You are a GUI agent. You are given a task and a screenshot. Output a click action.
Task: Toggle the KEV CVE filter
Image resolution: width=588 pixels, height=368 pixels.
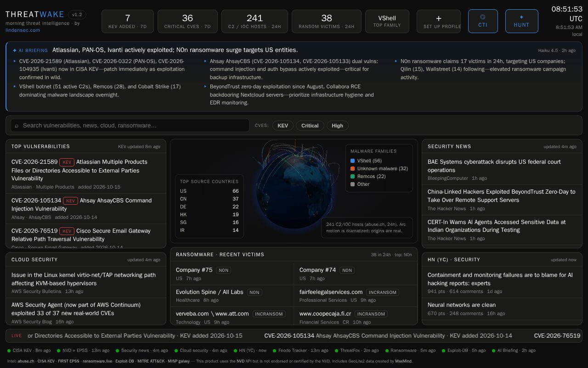pyautogui.click(x=283, y=126)
